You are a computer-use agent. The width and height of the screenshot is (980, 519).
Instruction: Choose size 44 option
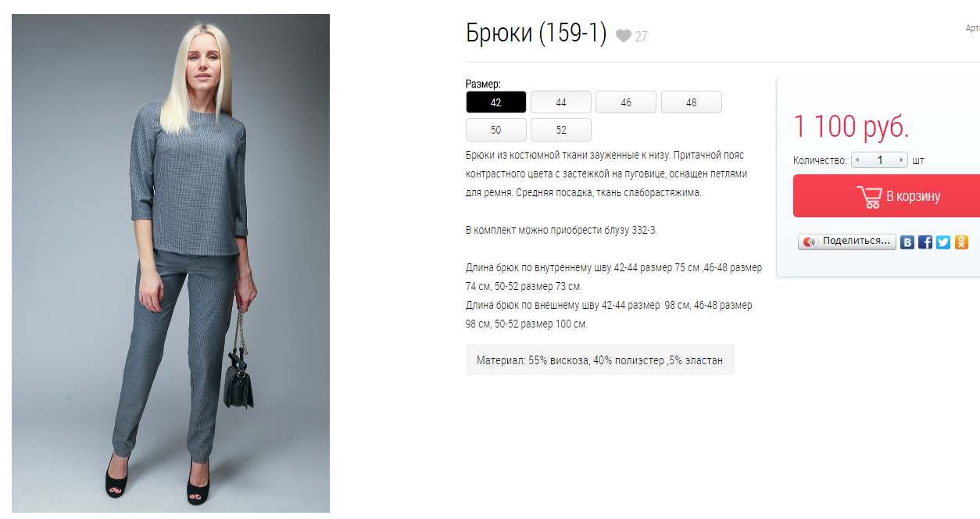pyautogui.click(x=561, y=102)
